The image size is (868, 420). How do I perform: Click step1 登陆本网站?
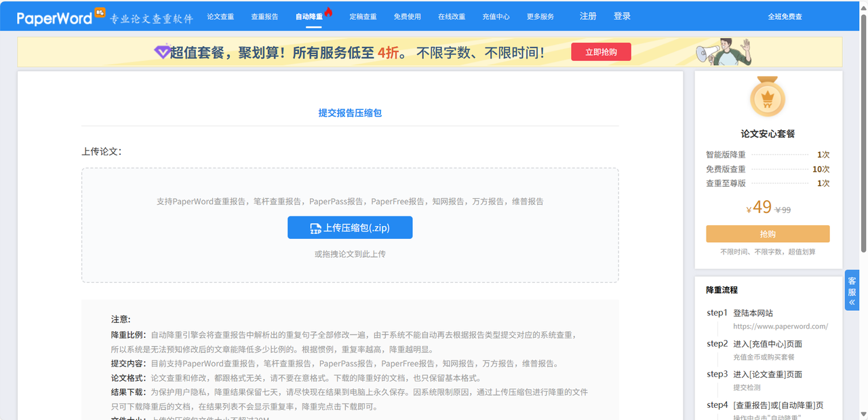[740, 313]
